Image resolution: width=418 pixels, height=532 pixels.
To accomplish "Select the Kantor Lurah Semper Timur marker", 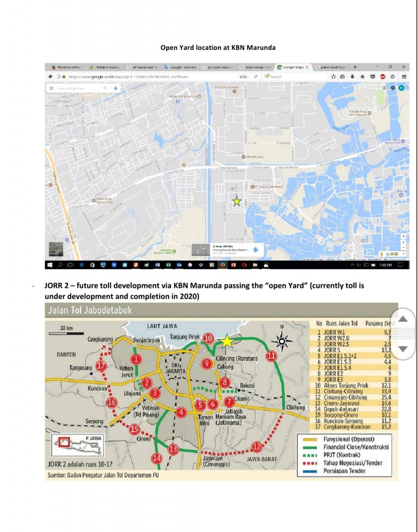I will pyautogui.click(x=94, y=201).
